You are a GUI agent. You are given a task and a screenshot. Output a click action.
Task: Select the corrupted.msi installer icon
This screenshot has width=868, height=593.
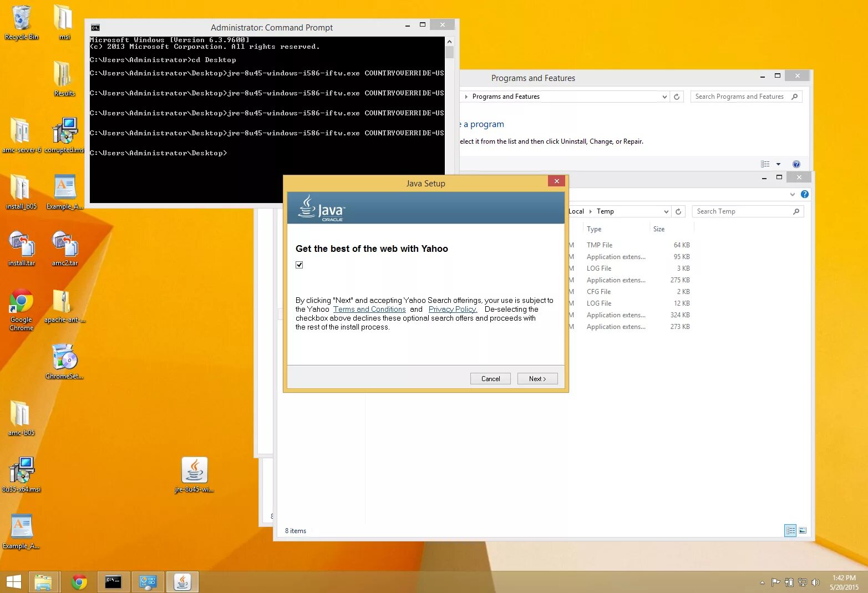(x=64, y=135)
